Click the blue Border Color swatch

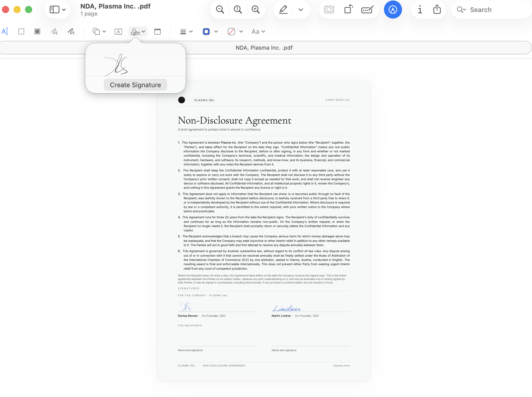click(x=206, y=32)
